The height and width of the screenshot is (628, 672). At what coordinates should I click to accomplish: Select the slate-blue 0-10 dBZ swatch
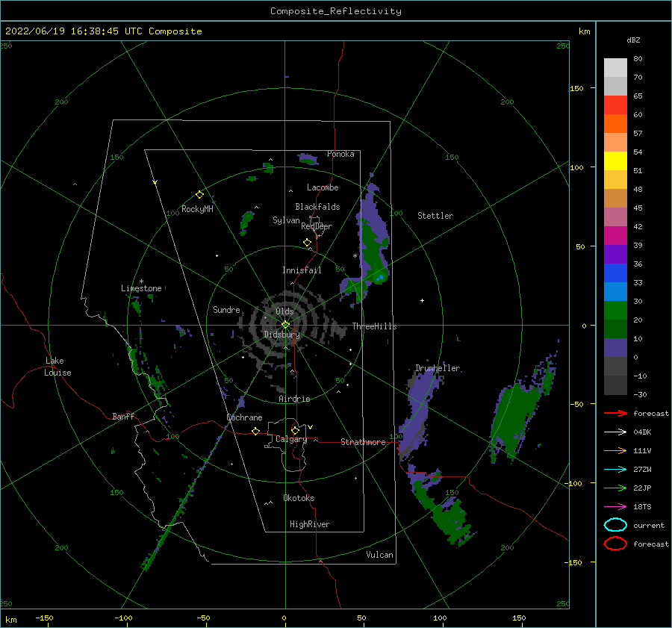coord(615,348)
